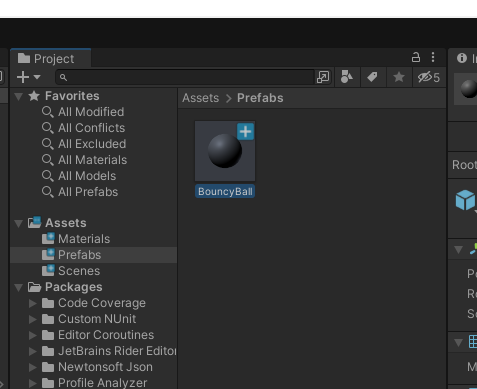The width and height of the screenshot is (477, 389).
Task: Toggle hidden packages visibility eye icon
Action: (429, 77)
